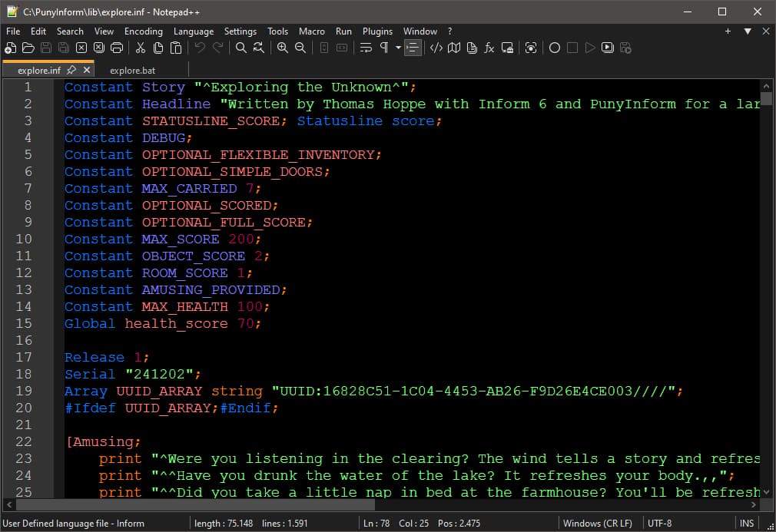This screenshot has height=532, width=776.
Task: Open the Windows (CR LF) line ending selector
Action: (597, 524)
